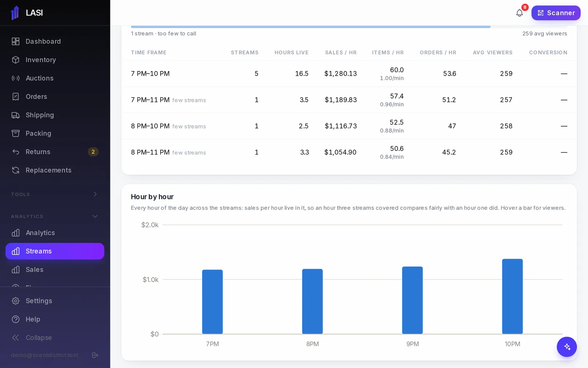Screen dimensions: 588x368
Task: Click the Help question mark icon
Action: point(15,319)
